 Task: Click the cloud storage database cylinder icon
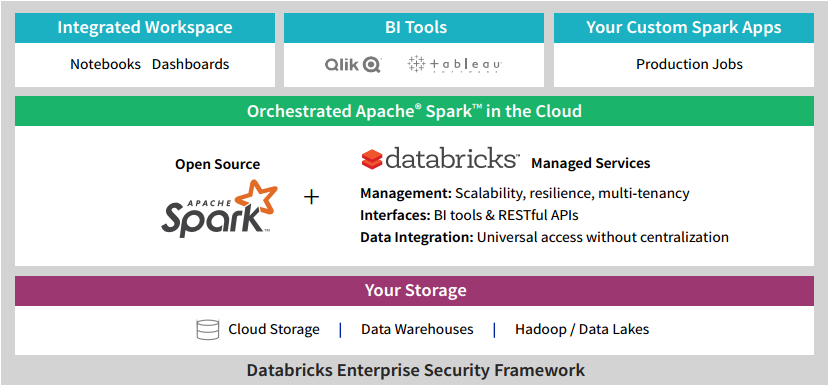(x=208, y=329)
